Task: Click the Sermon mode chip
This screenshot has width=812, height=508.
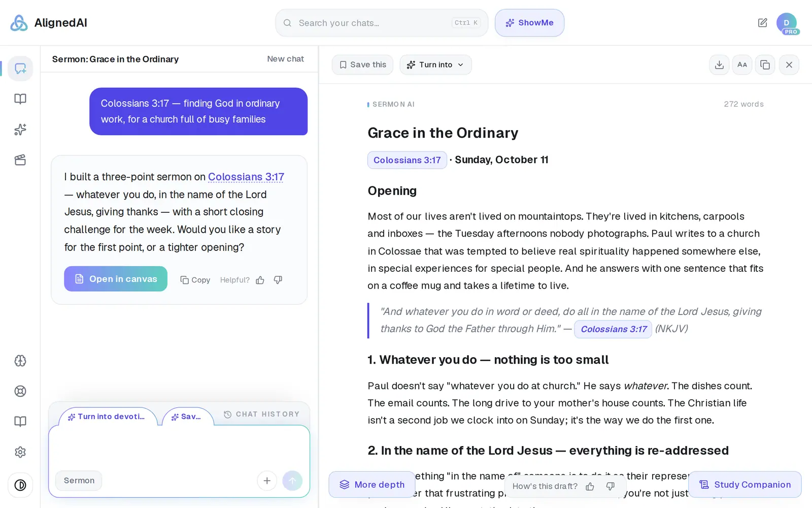Action: 79,481
